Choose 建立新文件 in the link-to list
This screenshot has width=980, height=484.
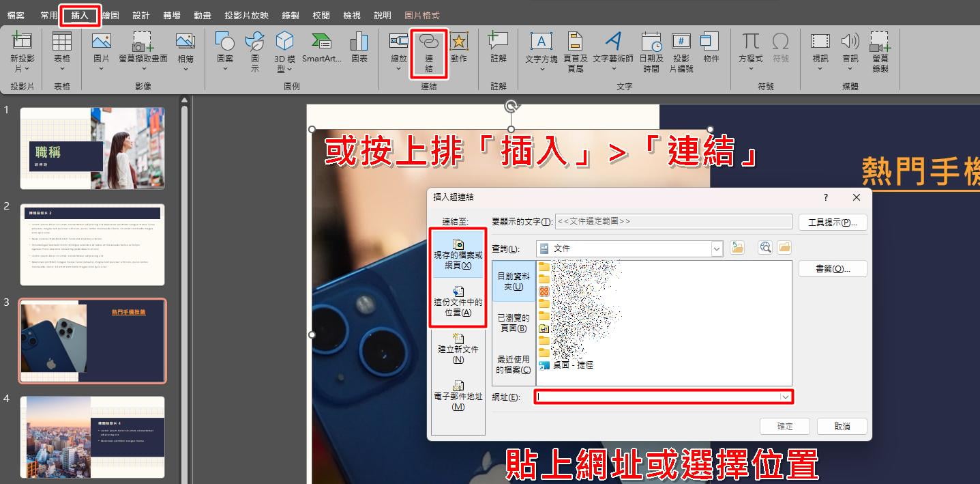coord(458,348)
